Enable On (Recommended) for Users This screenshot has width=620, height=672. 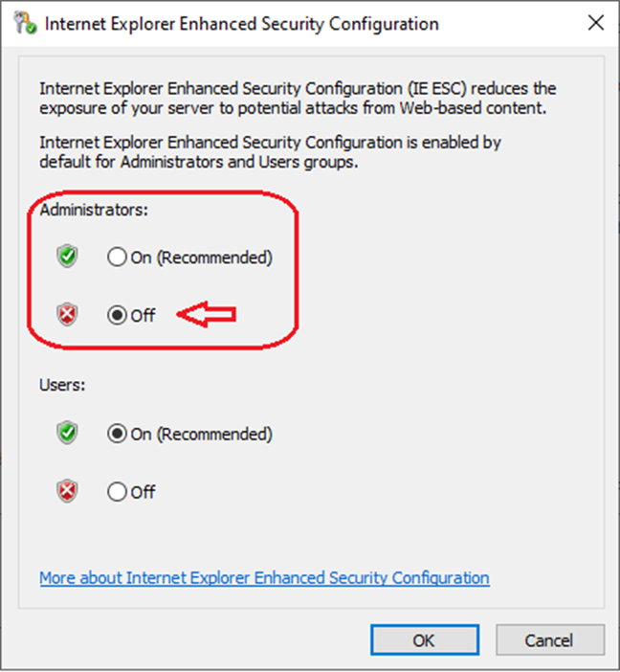[117, 435]
